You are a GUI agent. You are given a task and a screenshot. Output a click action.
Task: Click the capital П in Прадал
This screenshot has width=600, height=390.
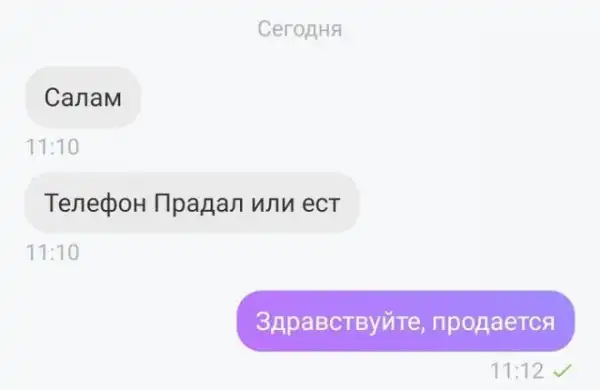click(x=161, y=203)
